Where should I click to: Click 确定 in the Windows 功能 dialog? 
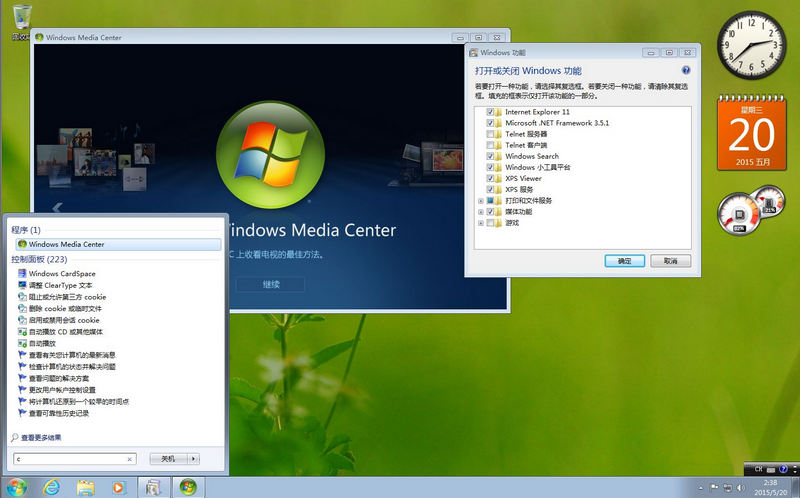[x=624, y=260]
